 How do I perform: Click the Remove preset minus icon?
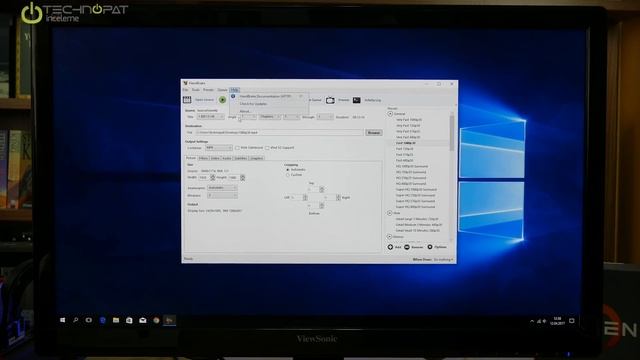tap(407, 247)
